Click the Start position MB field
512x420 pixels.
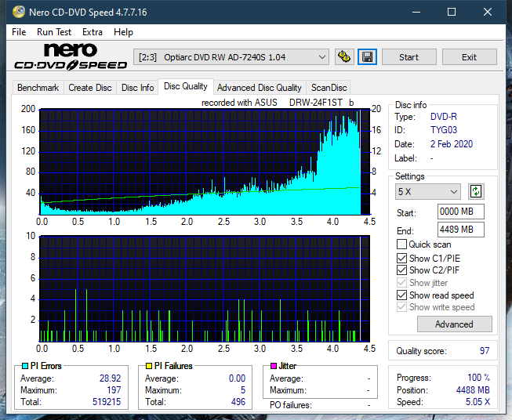click(x=460, y=212)
